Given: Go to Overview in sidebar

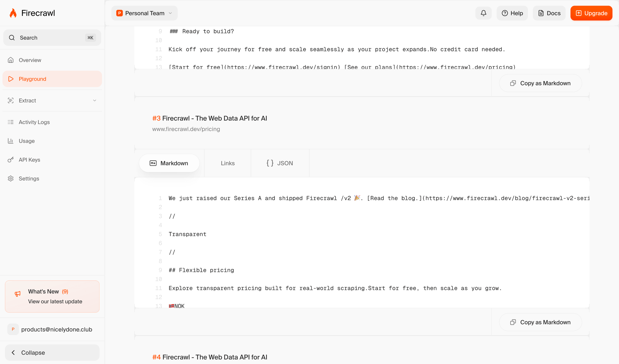Looking at the screenshot, I should (x=52, y=60).
